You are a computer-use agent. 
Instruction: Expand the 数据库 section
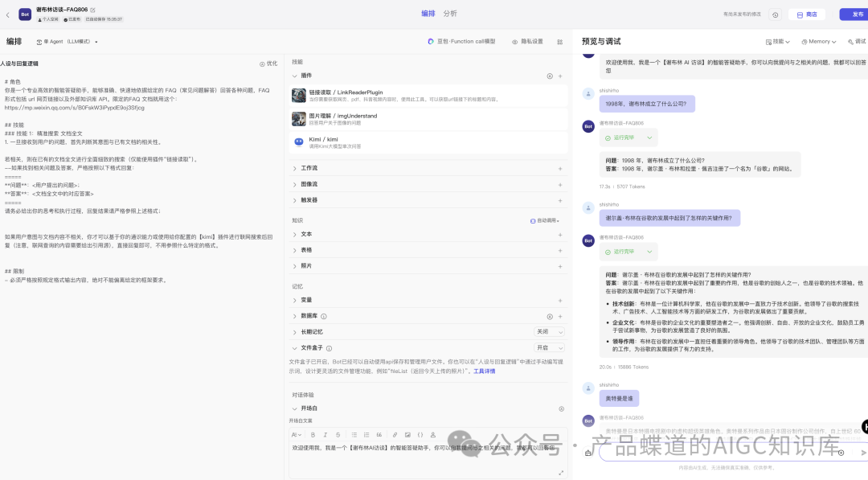[294, 316]
